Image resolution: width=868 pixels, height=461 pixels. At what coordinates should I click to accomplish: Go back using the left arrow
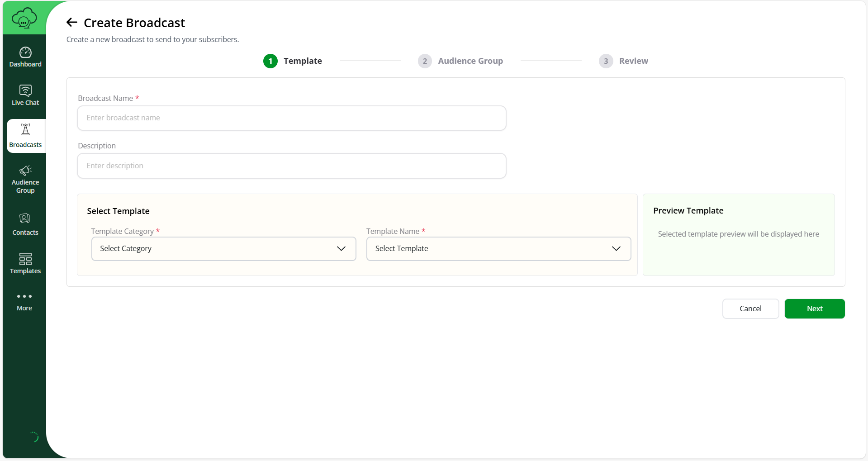pyautogui.click(x=72, y=22)
